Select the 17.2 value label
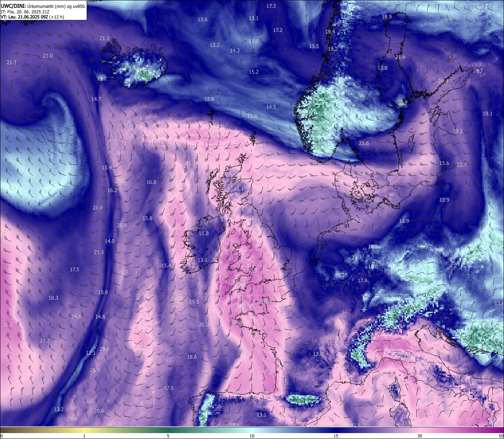504x439 pixels. (278, 30)
